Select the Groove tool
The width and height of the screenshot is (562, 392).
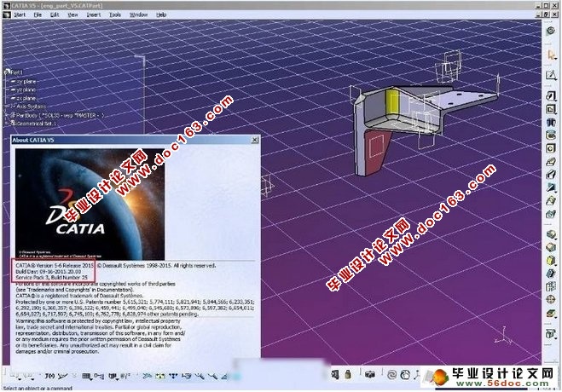(551, 135)
